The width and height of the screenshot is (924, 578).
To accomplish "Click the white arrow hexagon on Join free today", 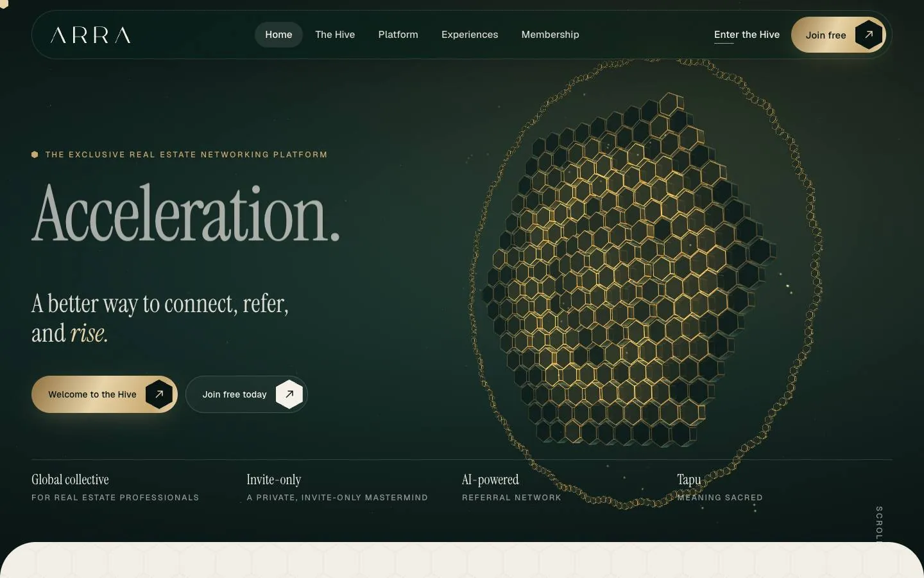I will click(x=289, y=394).
